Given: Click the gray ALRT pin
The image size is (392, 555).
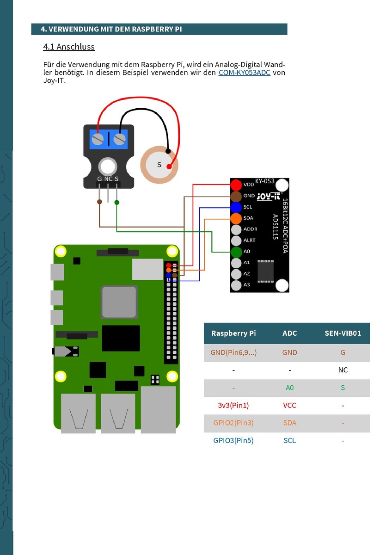Looking at the screenshot, I should pos(236,240).
